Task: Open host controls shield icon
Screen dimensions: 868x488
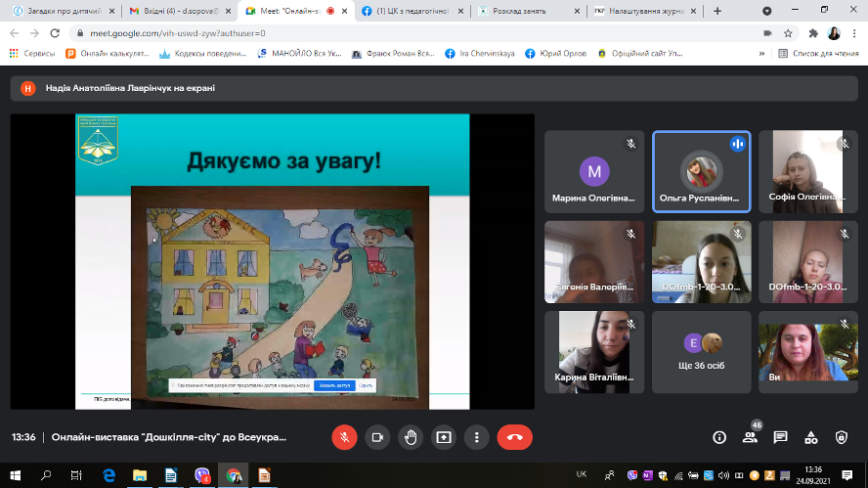Action: [x=842, y=437]
